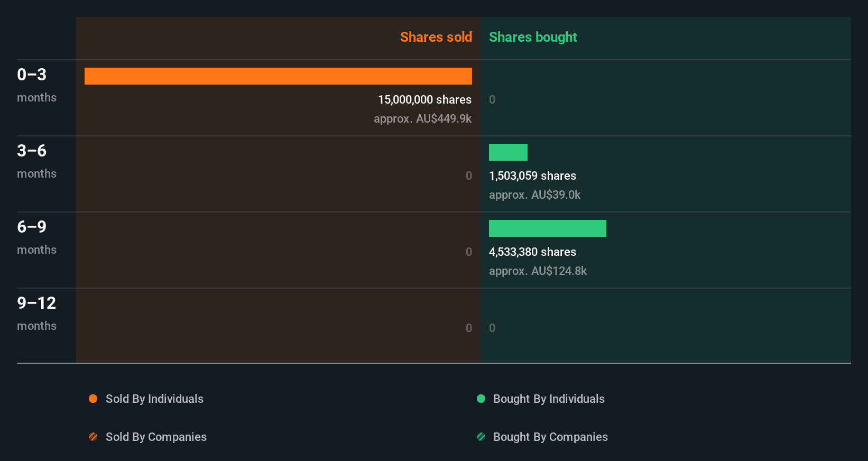This screenshot has height=461, width=868.
Task: Click the striped Sold By Companies legend icon
Action: click(93, 437)
